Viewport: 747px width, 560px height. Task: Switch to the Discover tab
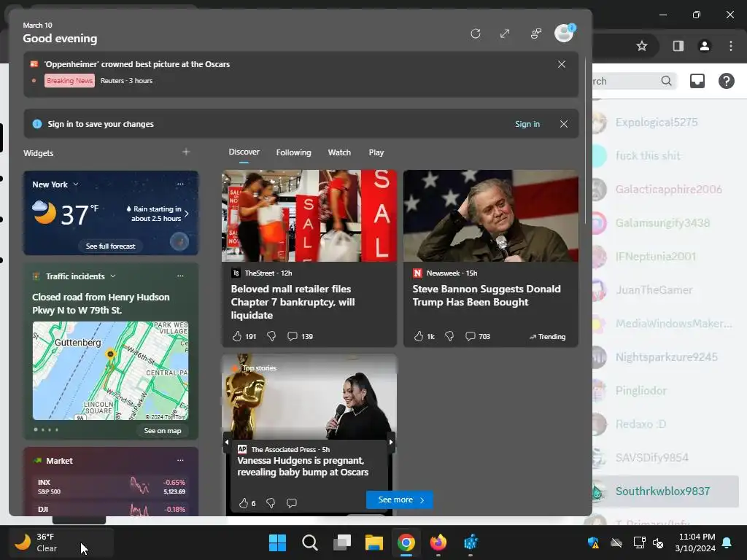coord(244,152)
